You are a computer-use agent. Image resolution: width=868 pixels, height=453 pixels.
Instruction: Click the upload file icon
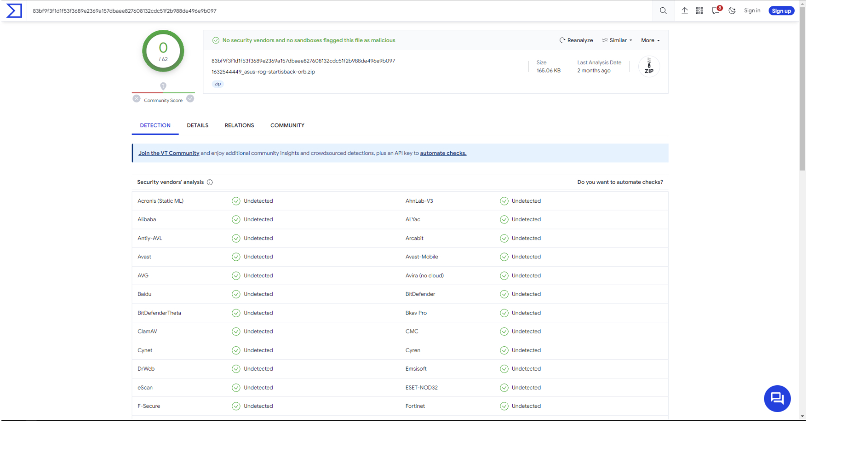coord(684,11)
